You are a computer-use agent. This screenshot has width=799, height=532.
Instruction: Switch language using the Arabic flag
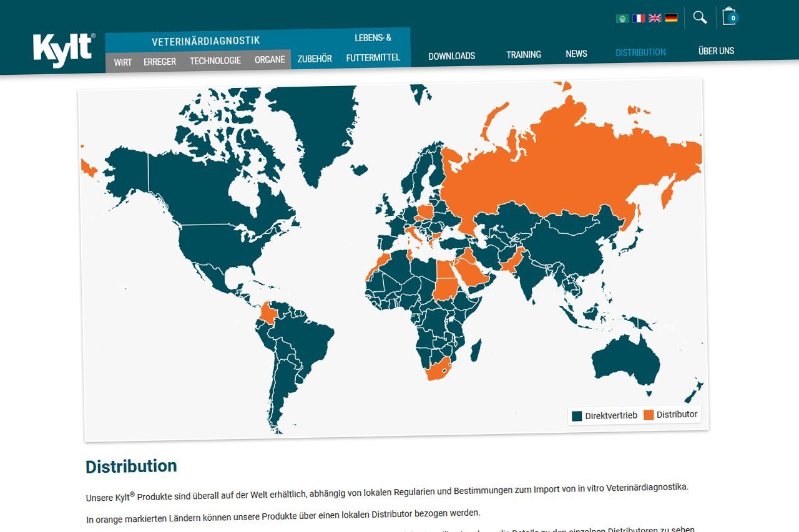pos(622,18)
